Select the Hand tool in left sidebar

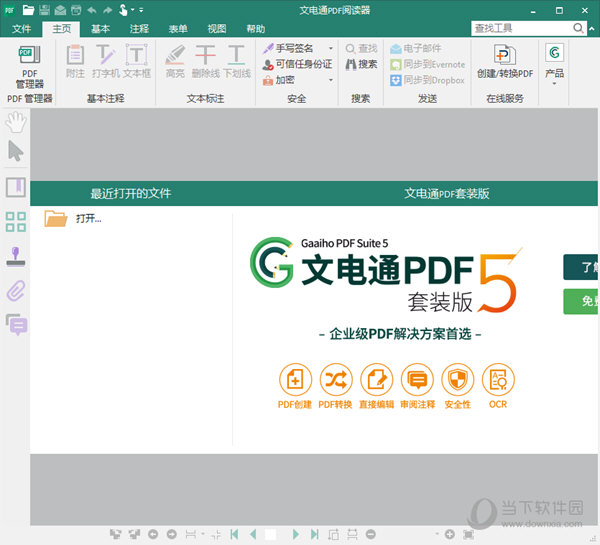coord(16,122)
